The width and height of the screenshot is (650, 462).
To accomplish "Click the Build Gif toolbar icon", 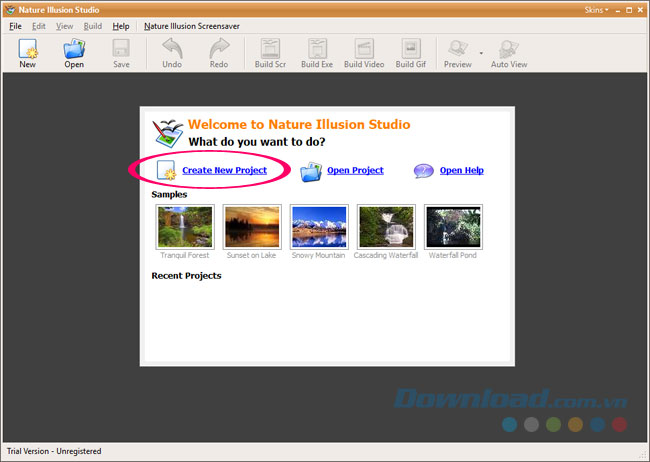I will click(x=411, y=49).
